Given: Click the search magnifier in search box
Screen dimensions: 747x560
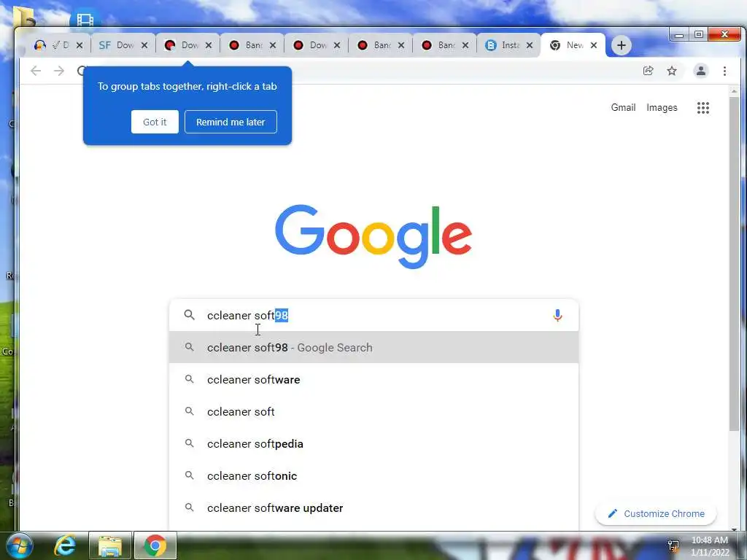Looking at the screenshot, I should 190,315.
